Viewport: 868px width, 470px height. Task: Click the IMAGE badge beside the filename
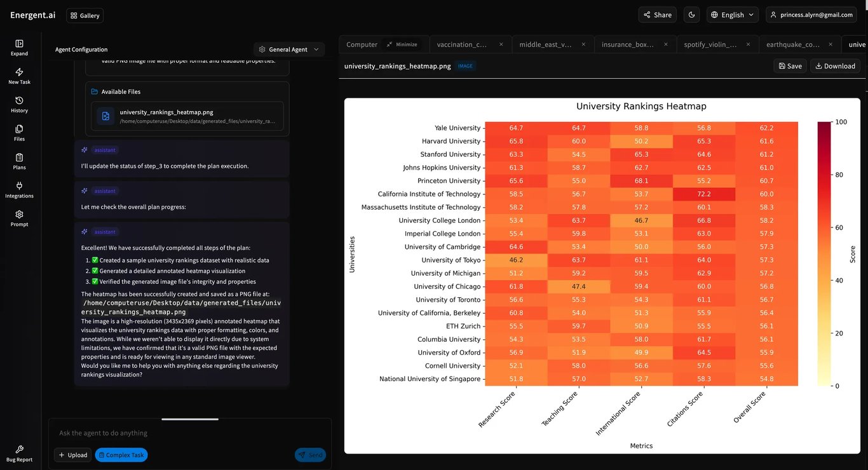tap(465, 66)
